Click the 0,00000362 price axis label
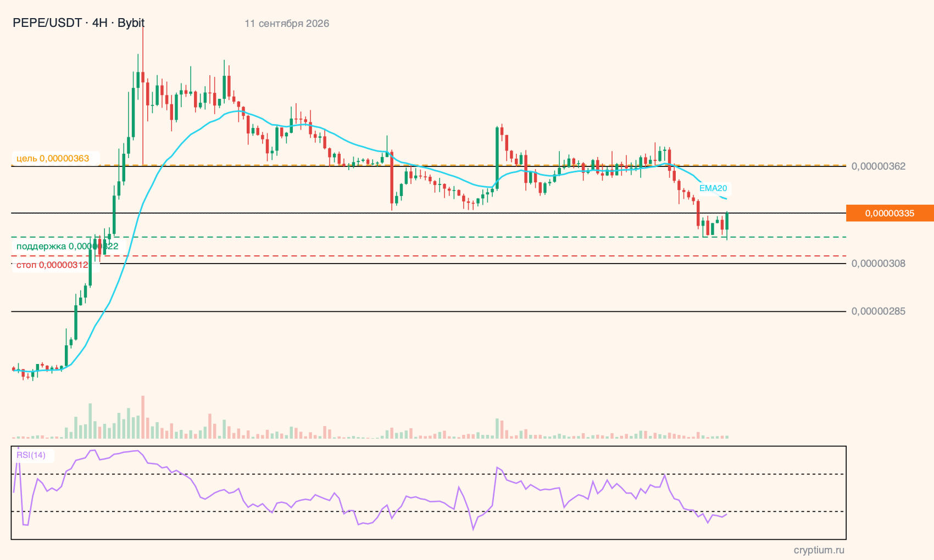 click(x=879, y=166)
